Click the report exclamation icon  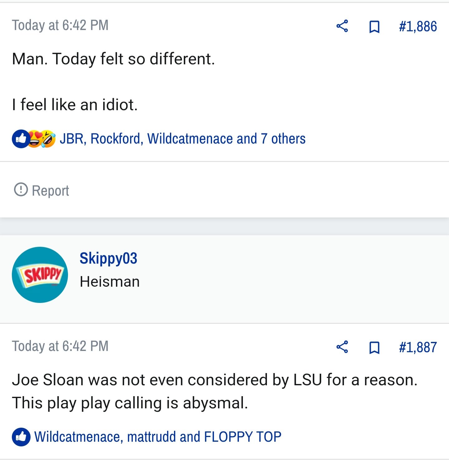[21, 189]
